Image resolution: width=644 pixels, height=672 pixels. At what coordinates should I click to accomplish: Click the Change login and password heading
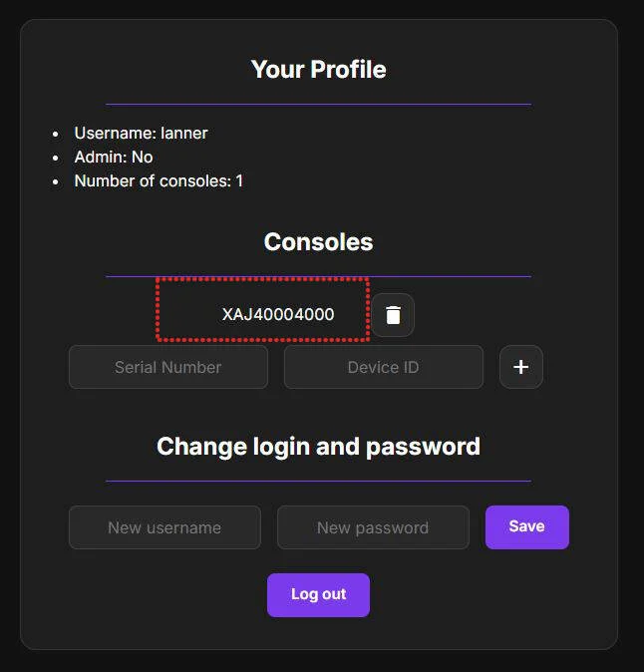click(x=318, y=446)
